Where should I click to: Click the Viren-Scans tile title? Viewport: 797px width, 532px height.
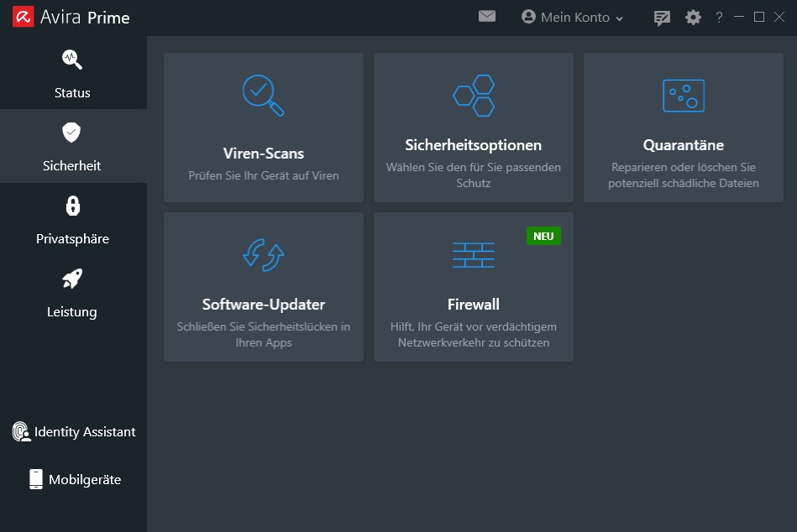point(263,154)
